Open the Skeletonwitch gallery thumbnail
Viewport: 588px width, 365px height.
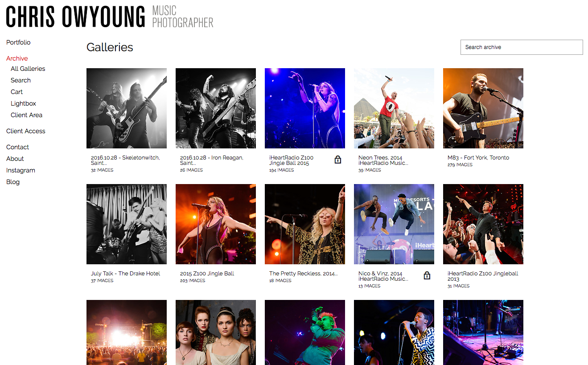coord(127,108)
